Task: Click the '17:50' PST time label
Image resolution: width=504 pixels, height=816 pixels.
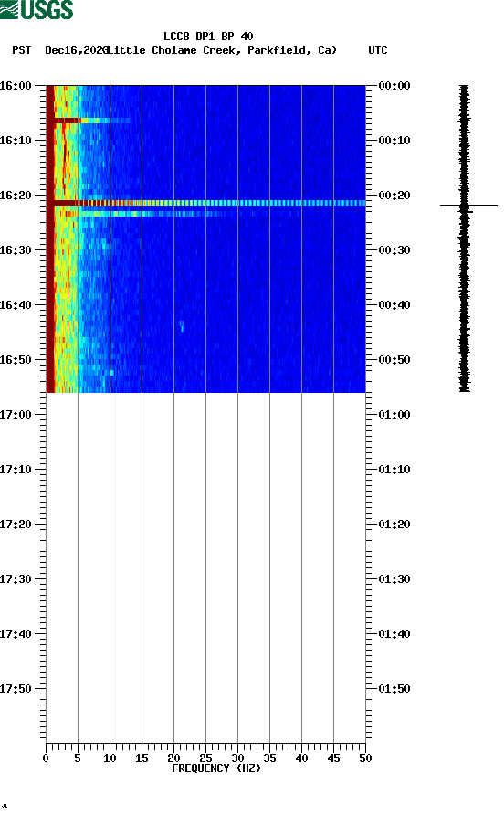Action: (16, 688)
